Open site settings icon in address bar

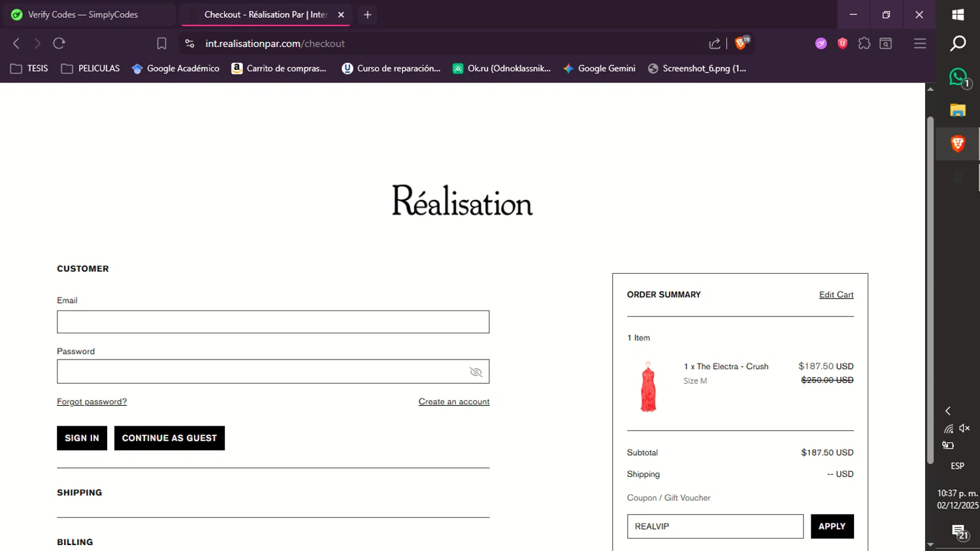pyautogui.click(x=189, y=44)
